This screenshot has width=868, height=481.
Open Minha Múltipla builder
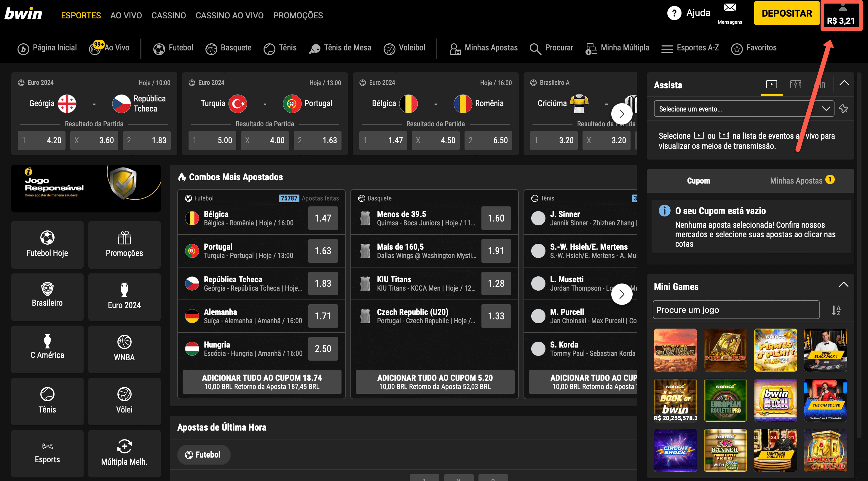[617, 48]
